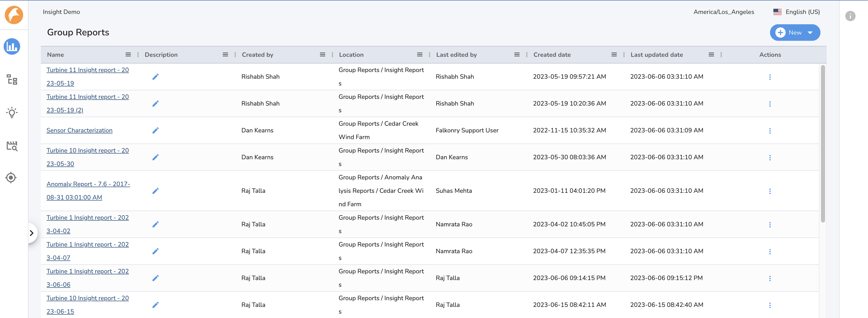
Task: Open actions menu for Turbine 10 report 2023-05-30
Action: [x=770, y=157]
